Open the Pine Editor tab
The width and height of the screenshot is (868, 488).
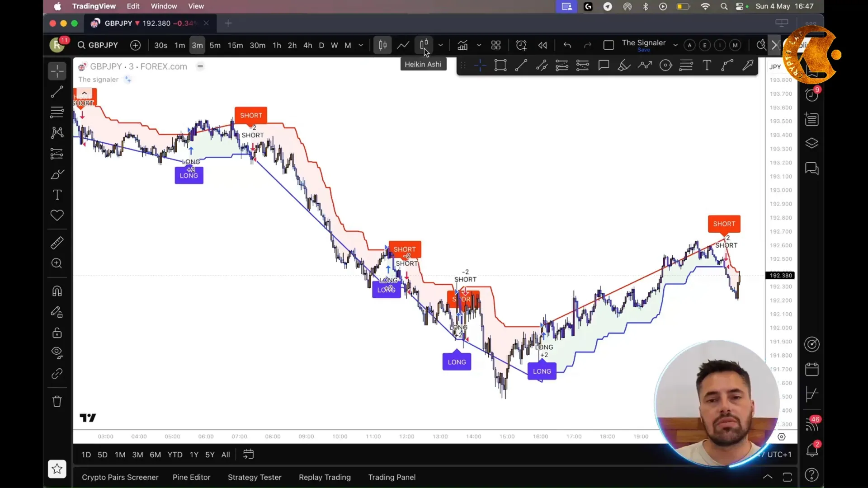coord(192,477)
